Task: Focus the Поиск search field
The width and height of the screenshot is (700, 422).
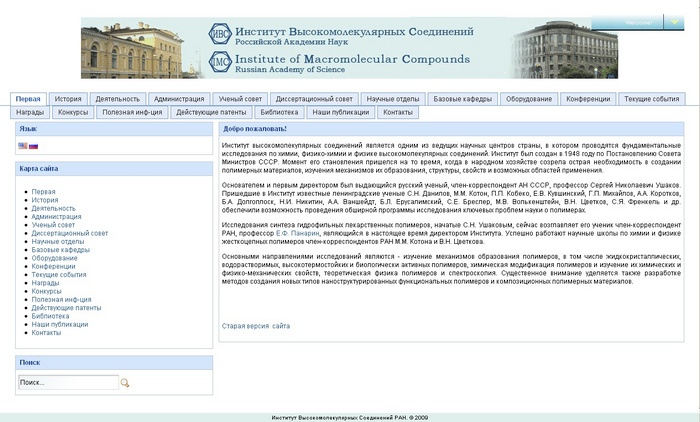Action: coord(68,382)
